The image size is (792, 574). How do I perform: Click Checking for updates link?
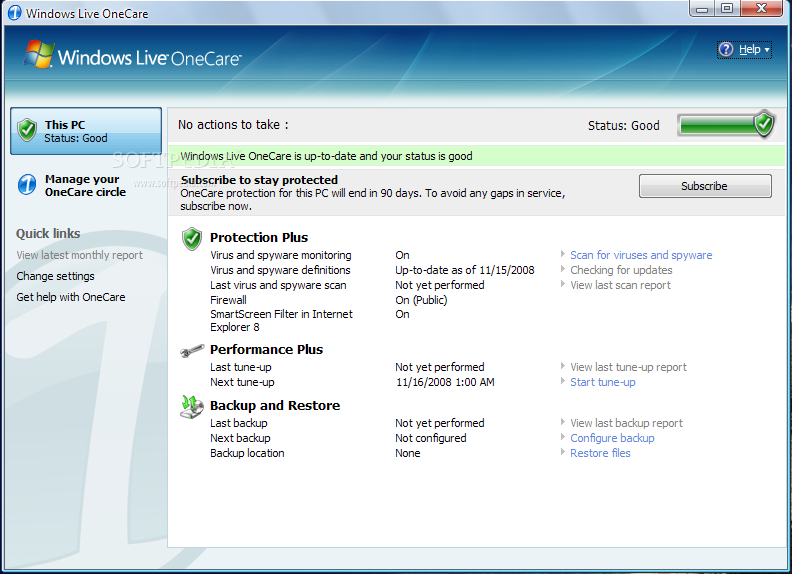pos(621,270)
